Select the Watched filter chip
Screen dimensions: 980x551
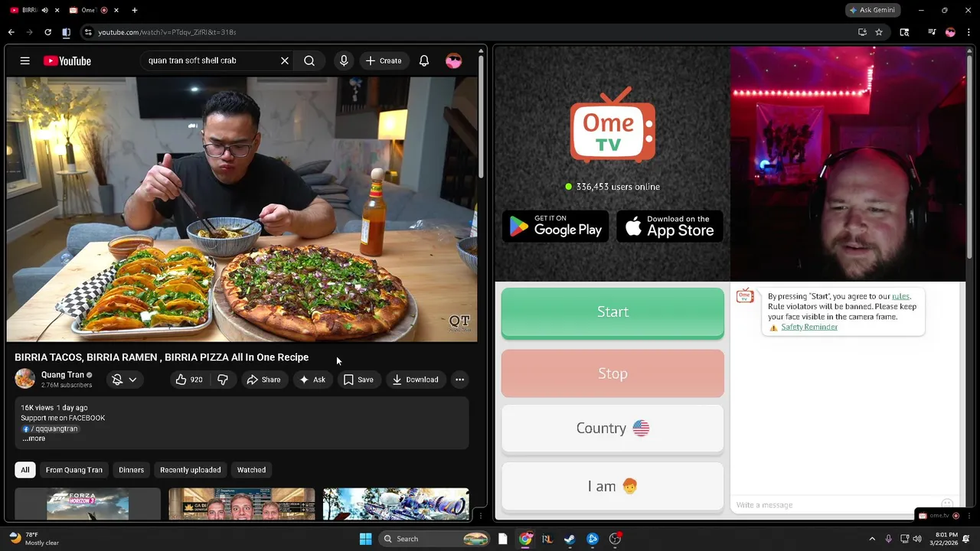click(251, 470)
